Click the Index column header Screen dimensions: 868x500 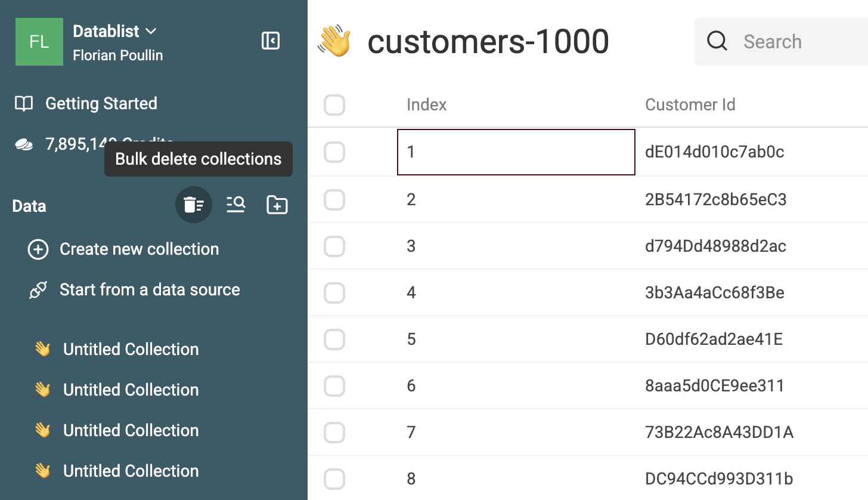pyautogui.click(x=427, y=105)
